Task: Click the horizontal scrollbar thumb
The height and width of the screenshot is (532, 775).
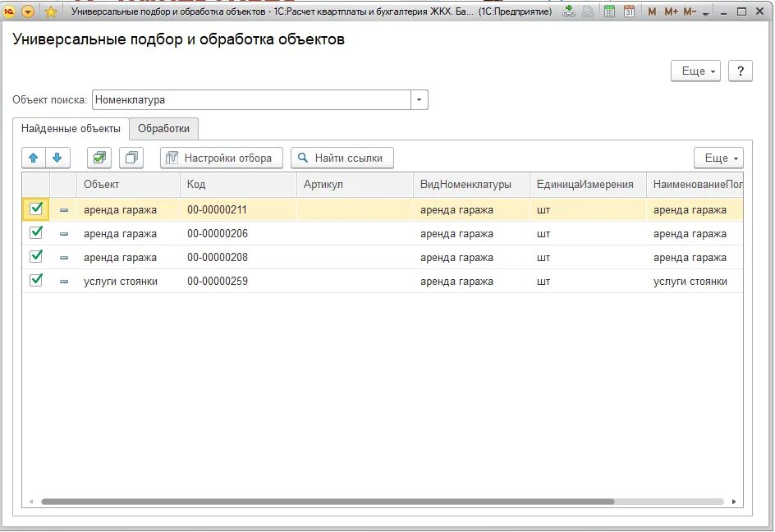Action: (328, 502)
